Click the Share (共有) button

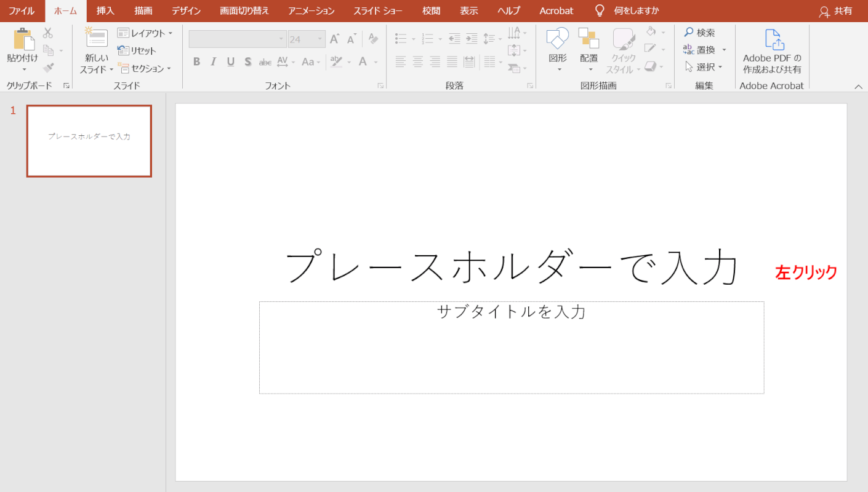(836, 11)
